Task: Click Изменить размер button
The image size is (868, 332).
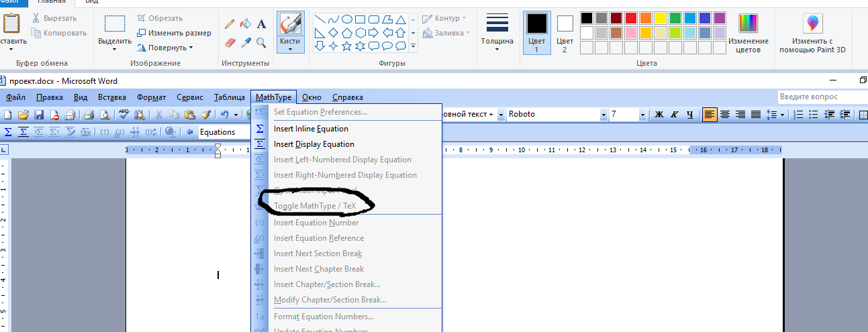Action: click(x=174, y=33)
